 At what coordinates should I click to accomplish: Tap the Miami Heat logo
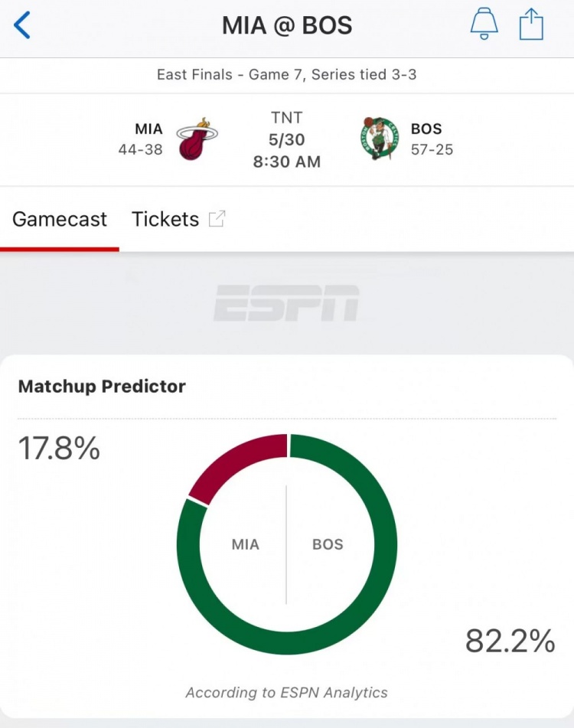coord(197,139)
